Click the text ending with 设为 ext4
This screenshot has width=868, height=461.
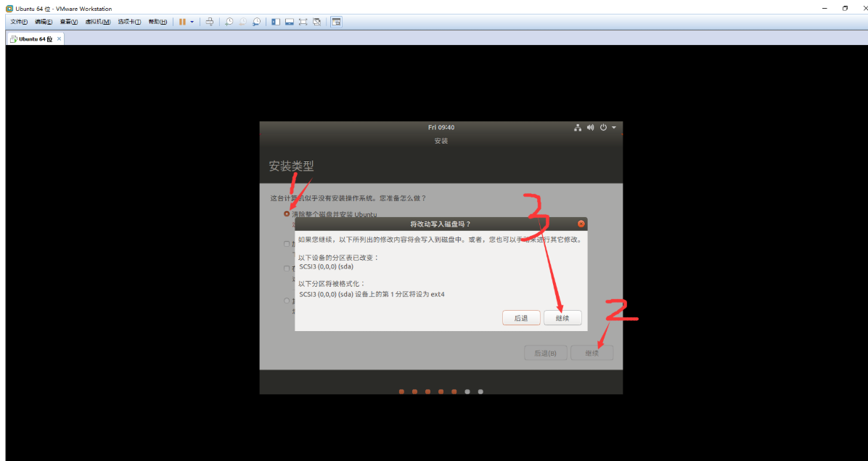pos(372,294)
